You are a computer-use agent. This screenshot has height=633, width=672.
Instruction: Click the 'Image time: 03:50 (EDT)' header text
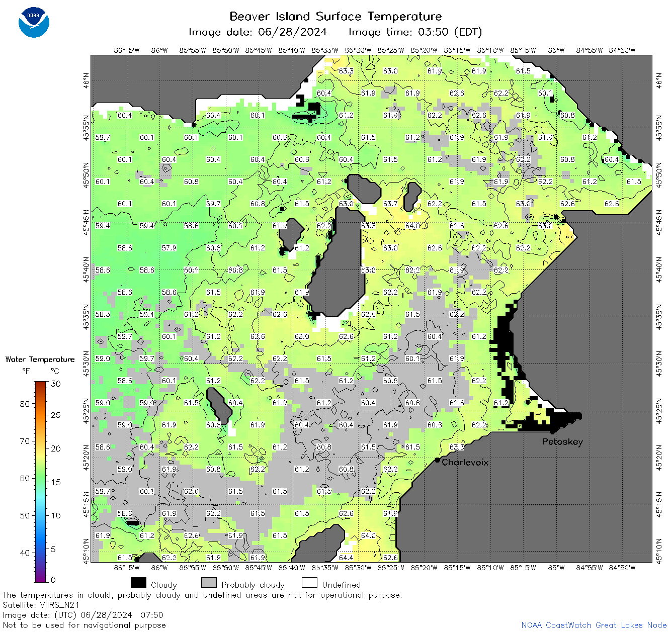coord(415,32)
